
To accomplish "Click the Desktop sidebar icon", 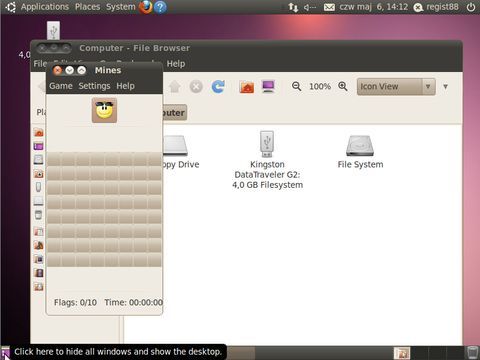I will 39,146.
